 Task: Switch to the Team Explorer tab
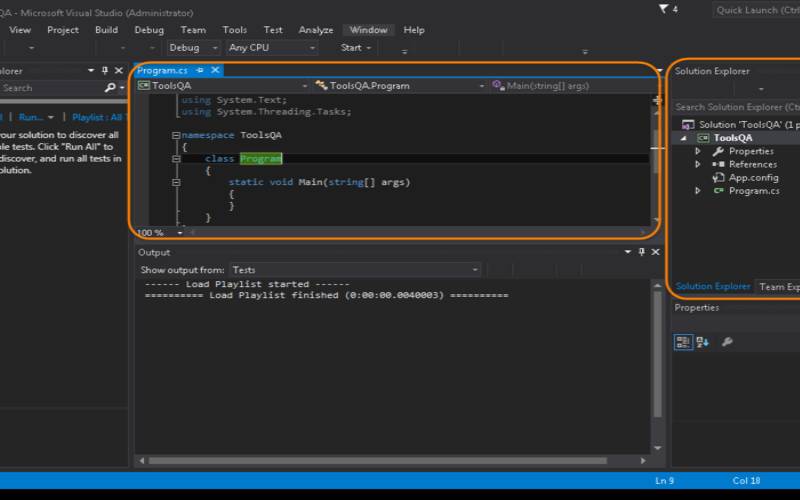779,287
